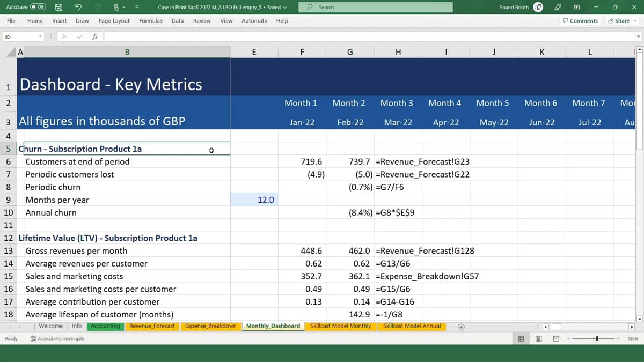The height and width of the screenshot is (362, 644).
Task: Select the 142.9 value cell
Action: click(350, 314)
